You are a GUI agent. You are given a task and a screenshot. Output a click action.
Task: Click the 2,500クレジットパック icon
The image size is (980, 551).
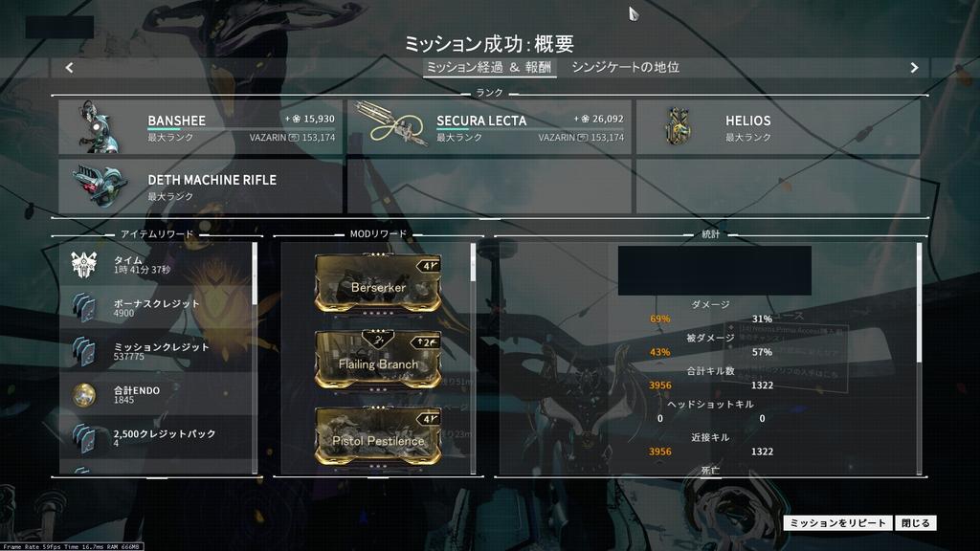pos(84,438)
